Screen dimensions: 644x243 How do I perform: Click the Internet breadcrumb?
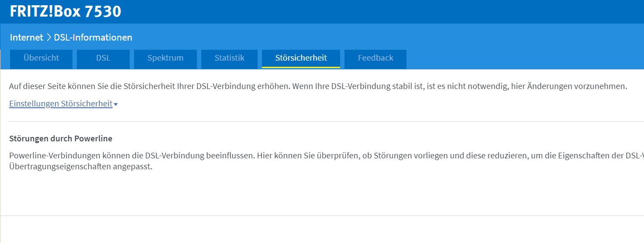click(27, 38)
